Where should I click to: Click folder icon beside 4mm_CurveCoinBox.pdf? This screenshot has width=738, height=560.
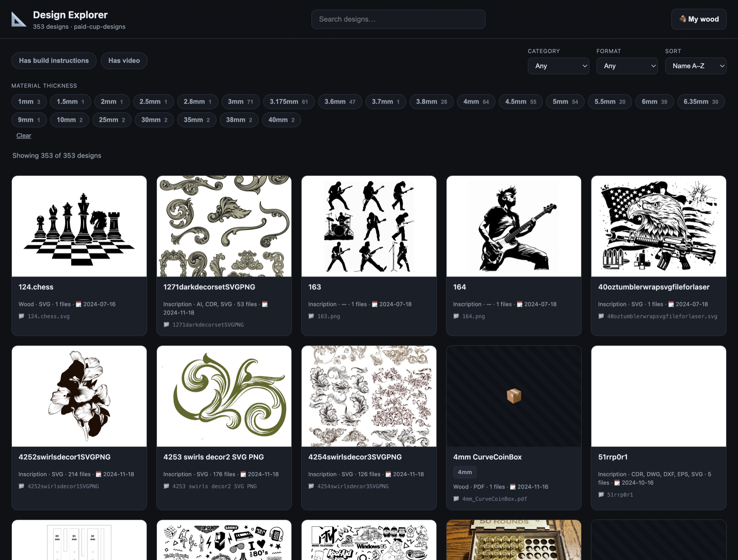(x=456, y=499)
